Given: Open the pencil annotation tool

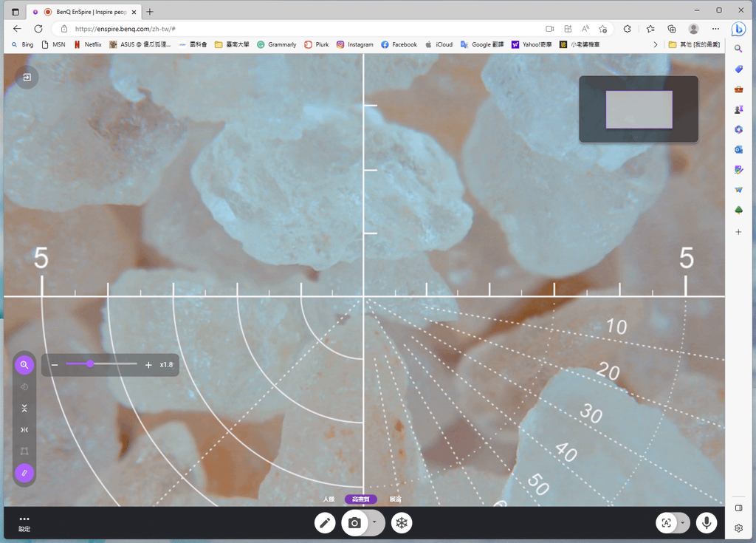Looking at the screenshot, I should click(325, 523).
